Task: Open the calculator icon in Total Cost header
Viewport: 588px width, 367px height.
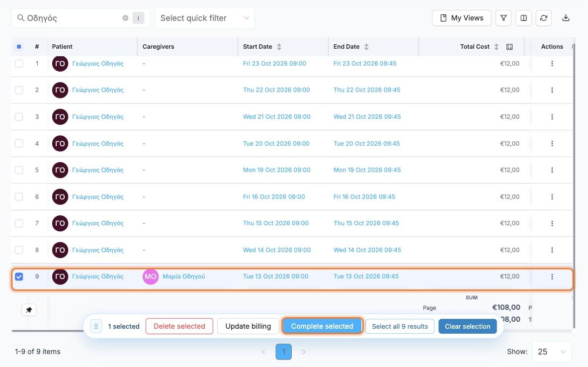Action: pyautogui.click(x=509, y=47)
